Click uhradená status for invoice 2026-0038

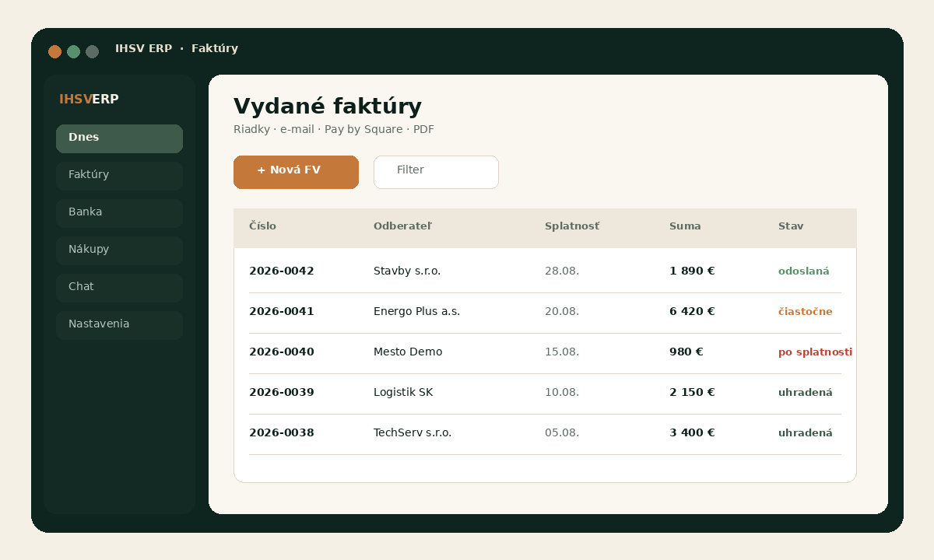click(x=806, y=433)
